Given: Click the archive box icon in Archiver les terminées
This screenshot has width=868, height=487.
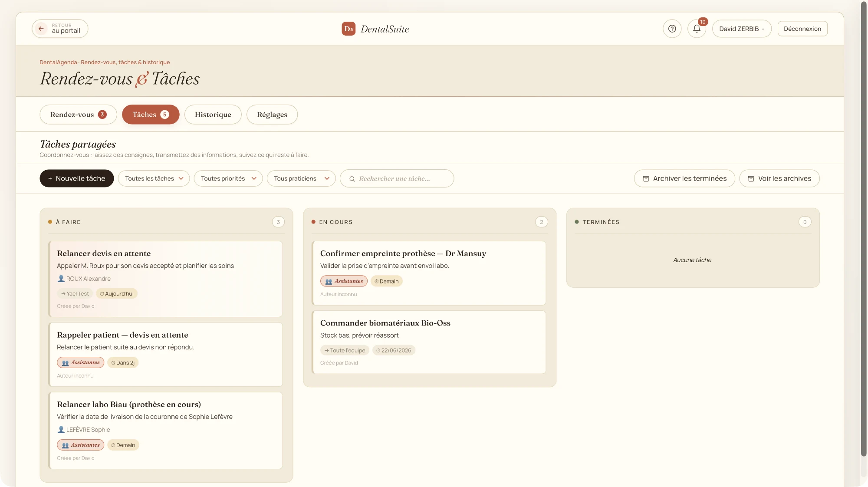Looking at the screenshot, I should click(646, 179).
